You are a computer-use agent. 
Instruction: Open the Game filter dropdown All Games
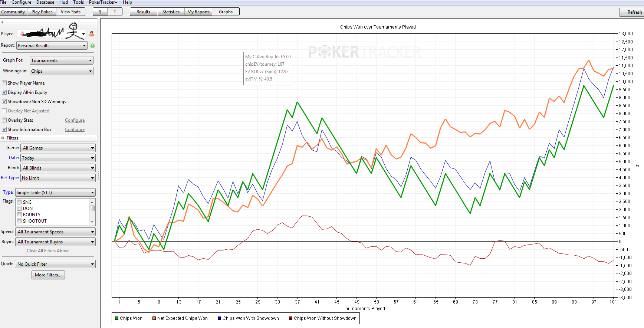click(x=58, y=148)
